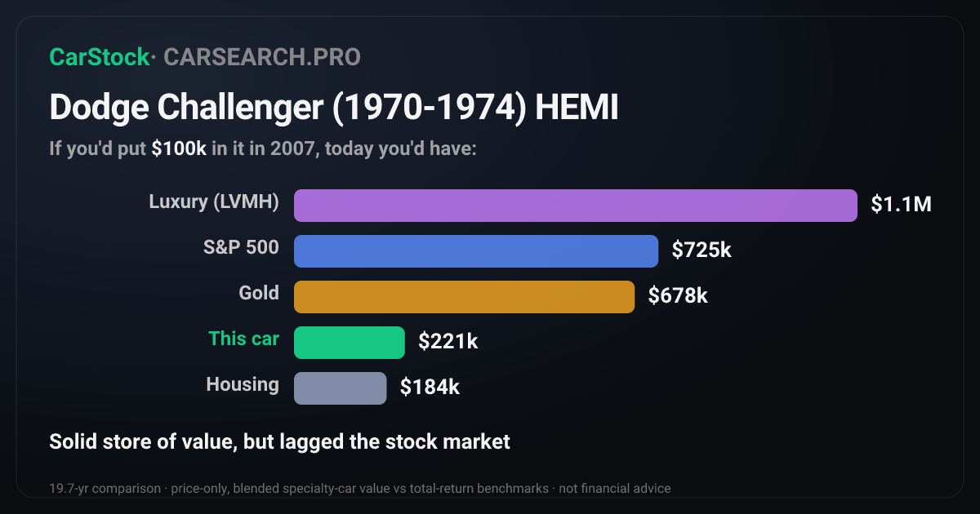The width and height of the screenshot is (980, 514).
Task: Click the bold $100k amount in subtitle
Action: [x=179, y=149]
